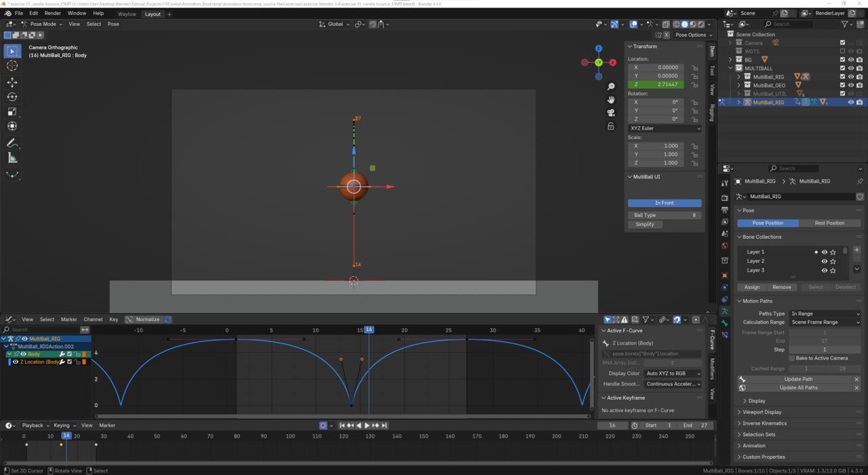Toggle the Normalize option in graph editor
This screenshot has height=475, width=868.
(147, 320)
